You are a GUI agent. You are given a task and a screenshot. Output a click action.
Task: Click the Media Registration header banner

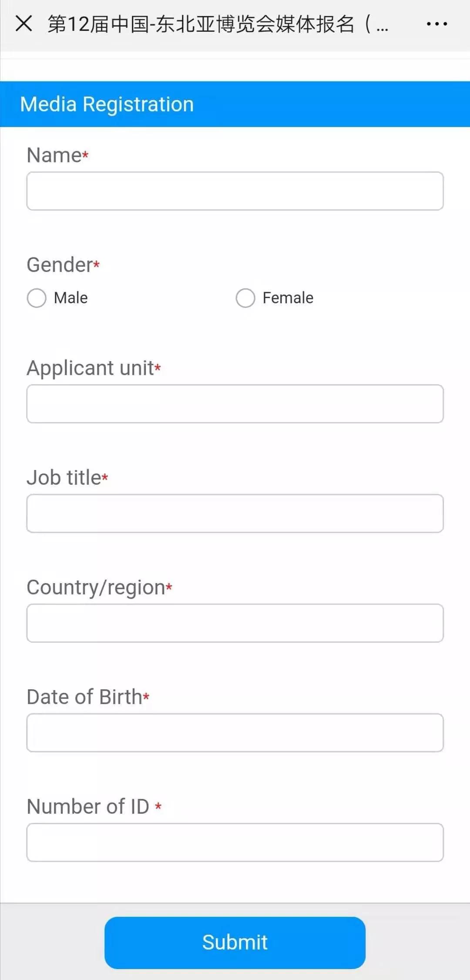pyautogui.click(x=235, y=104)
